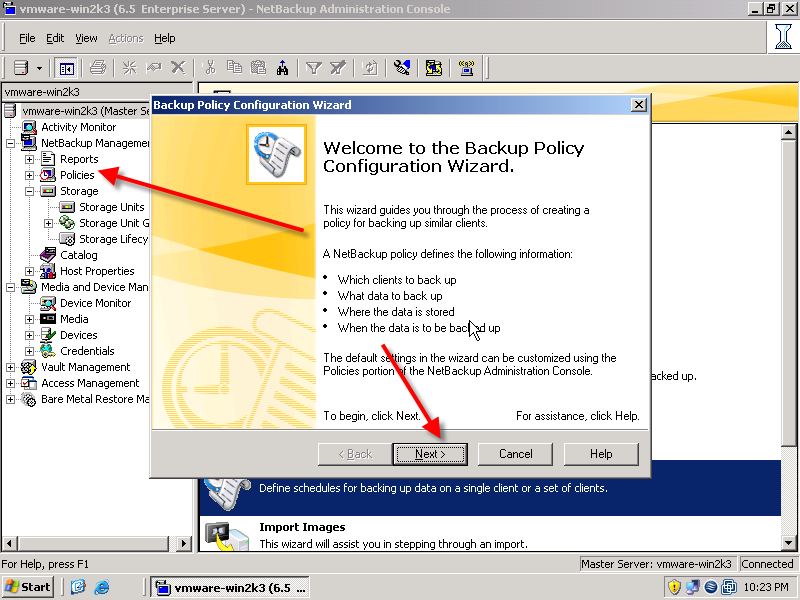
Task: Click the Import Images wizard entry
Action: point(490,535)
